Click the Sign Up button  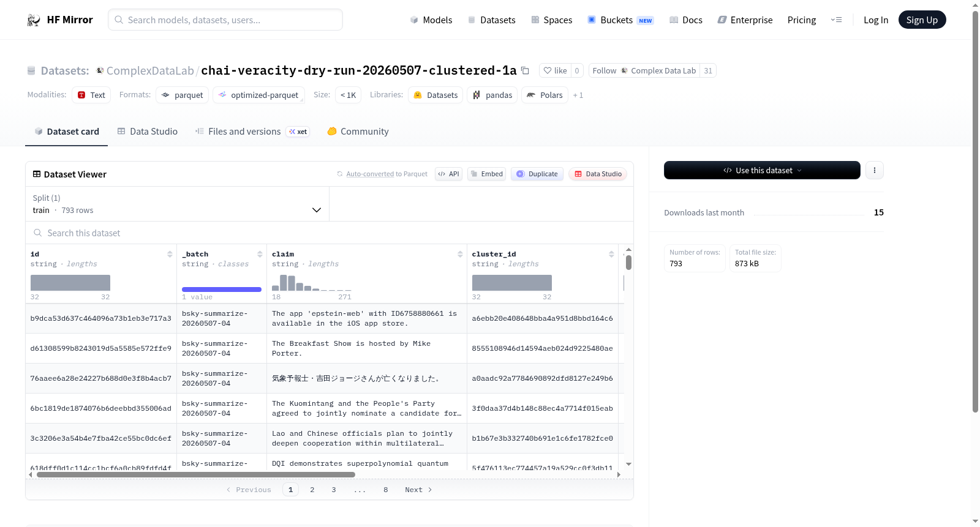click(922, 20)
